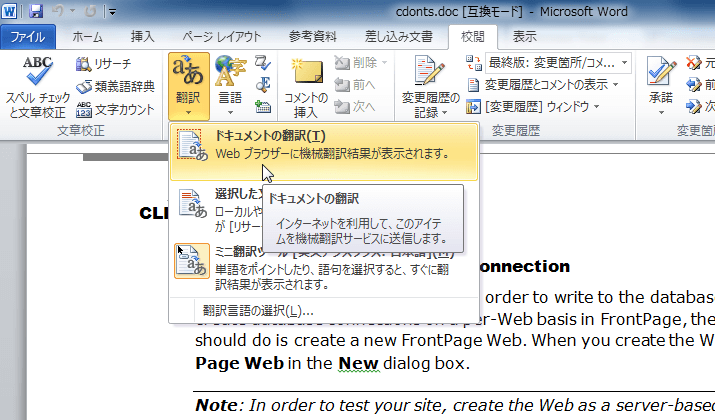Choose ドキュメントの翻訳(T) menu item
Viewport: 715px width, 420px height.
point(324,152)
